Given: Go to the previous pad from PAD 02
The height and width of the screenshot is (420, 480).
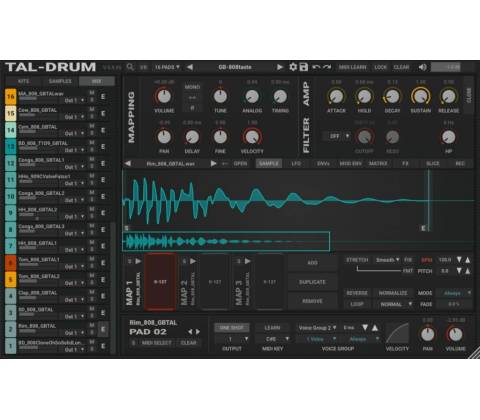Looking at the screenshot, I should click(190, 332).
